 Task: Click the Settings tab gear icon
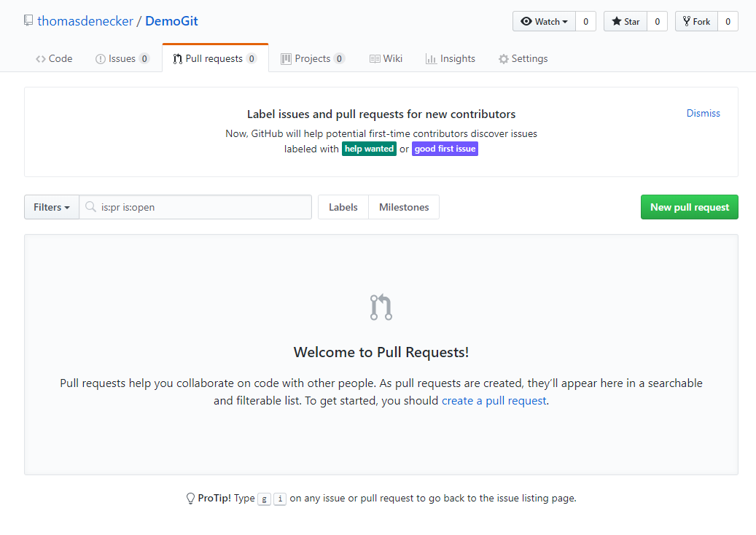coord(503,59)
